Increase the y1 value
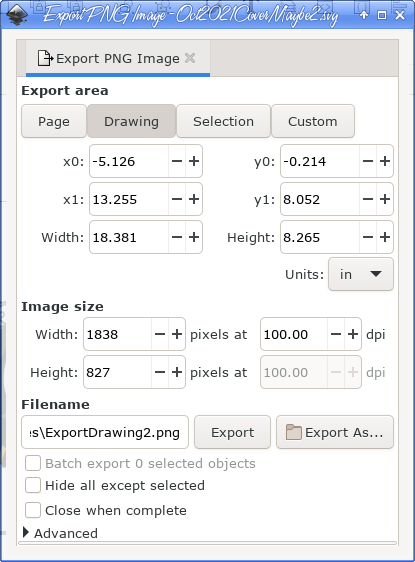 (385, 199)
